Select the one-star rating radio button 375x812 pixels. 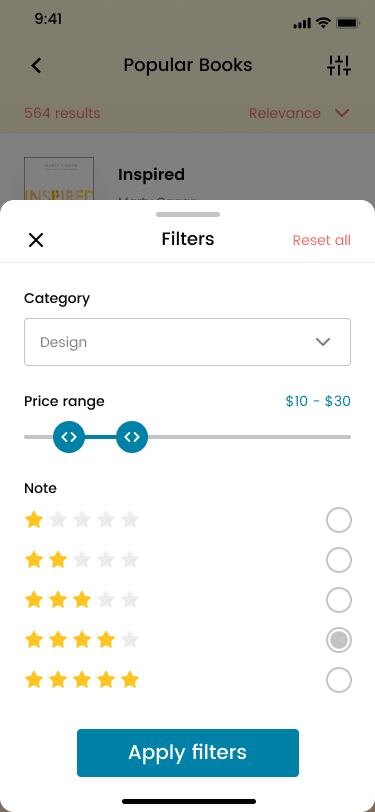[339, 520]
